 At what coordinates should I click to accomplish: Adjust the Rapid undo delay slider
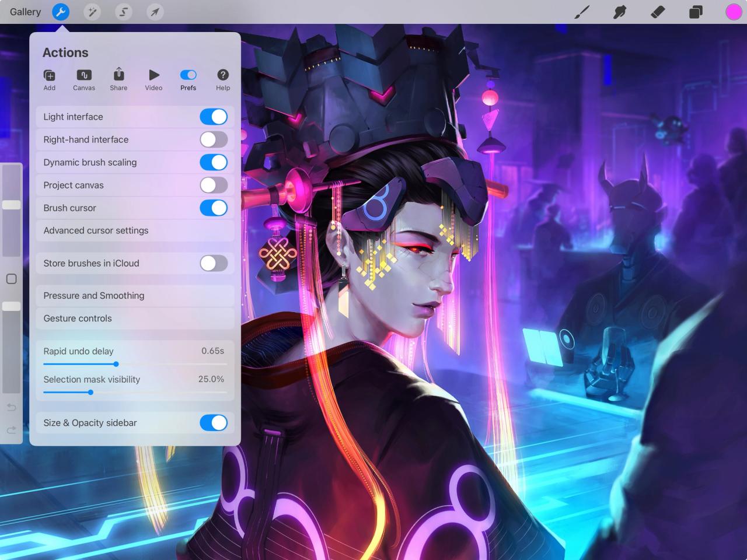pos(135,364)
